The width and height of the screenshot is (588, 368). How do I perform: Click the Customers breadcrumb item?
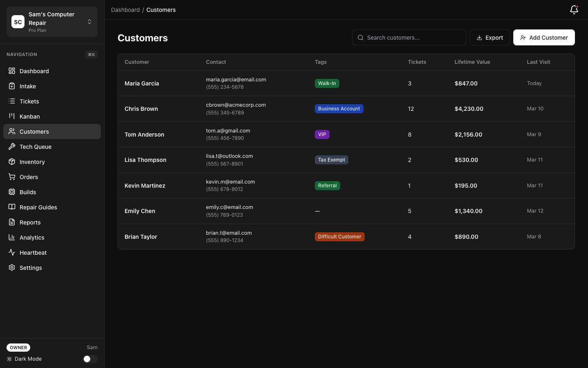pos(161,9)
